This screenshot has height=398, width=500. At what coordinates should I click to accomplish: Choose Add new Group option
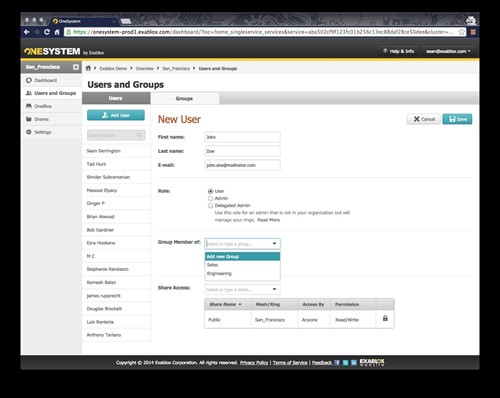[x=242, y=256]
